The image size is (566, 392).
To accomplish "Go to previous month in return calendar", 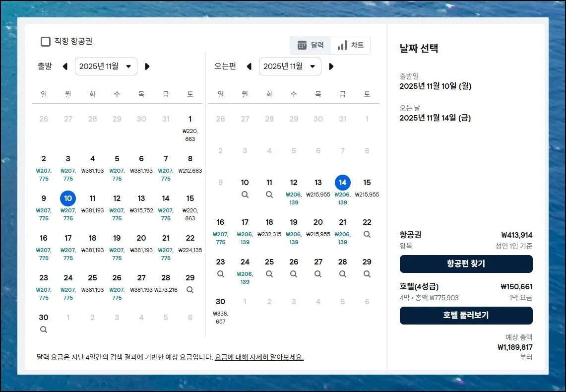I will 249,66.
